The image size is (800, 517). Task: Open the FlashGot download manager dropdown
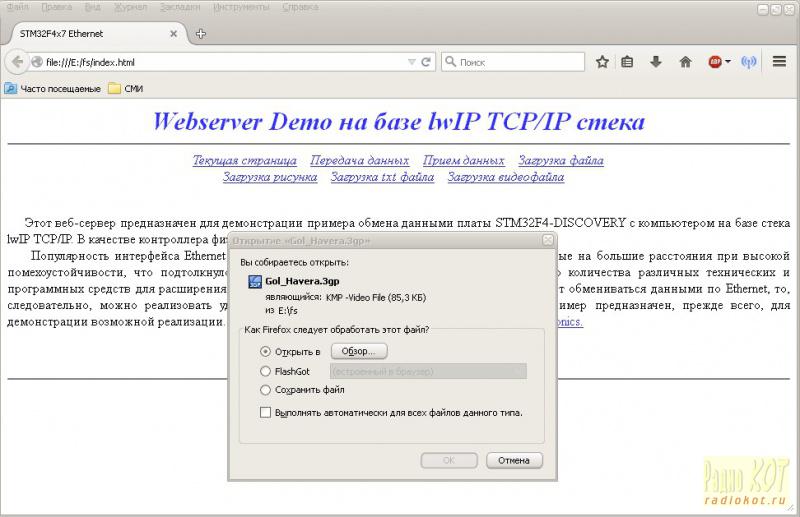pos(427,371)
